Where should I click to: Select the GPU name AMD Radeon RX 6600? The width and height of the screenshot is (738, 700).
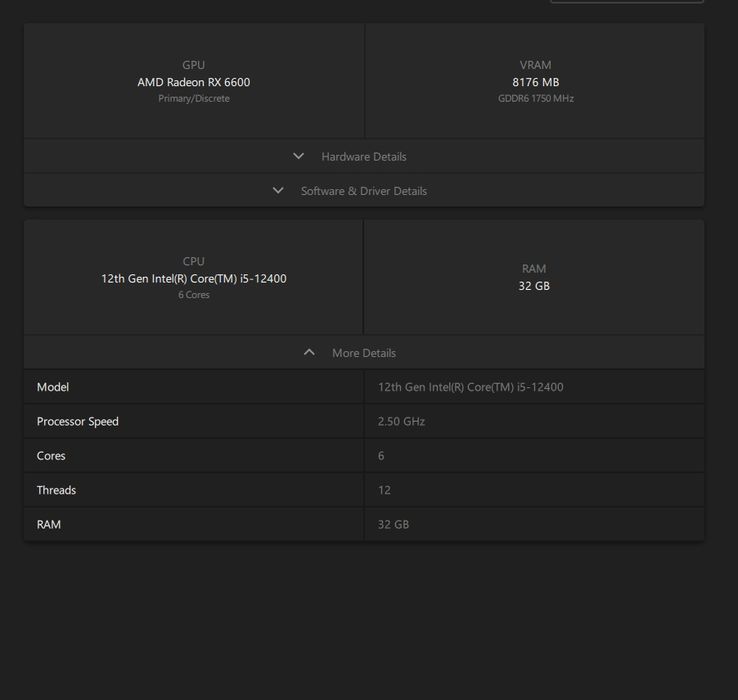pos(193,82)
